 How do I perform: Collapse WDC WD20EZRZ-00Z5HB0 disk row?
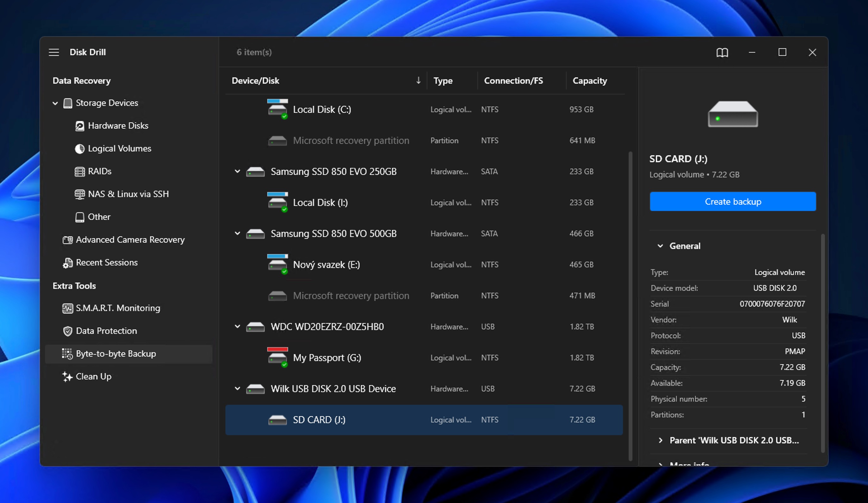click(x=237, y=327)
